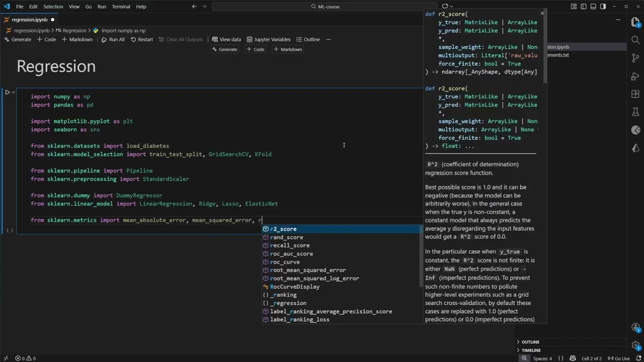Click Clear All Outputs
This screenshot has width=644, height=362.
180,39
